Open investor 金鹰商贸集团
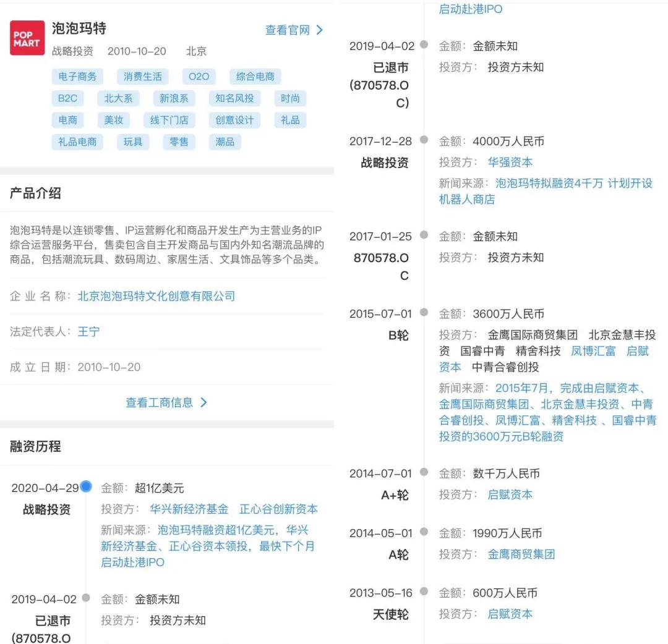This screenshot has height=644, width=668. coord(521,554)
